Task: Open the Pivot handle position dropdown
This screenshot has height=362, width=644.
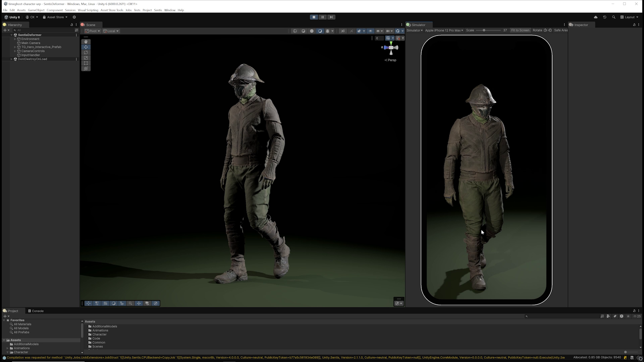Action: tap(93, 31)
